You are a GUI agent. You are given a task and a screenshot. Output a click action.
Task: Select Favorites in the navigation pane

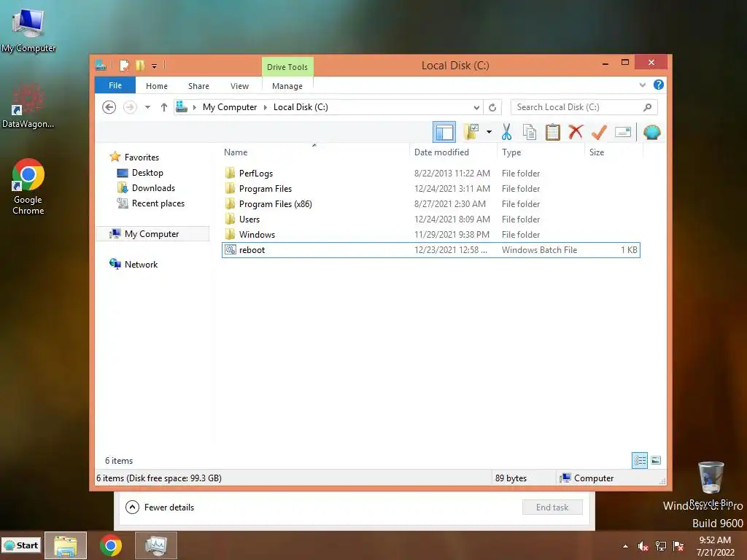click(x=142, y=157)
